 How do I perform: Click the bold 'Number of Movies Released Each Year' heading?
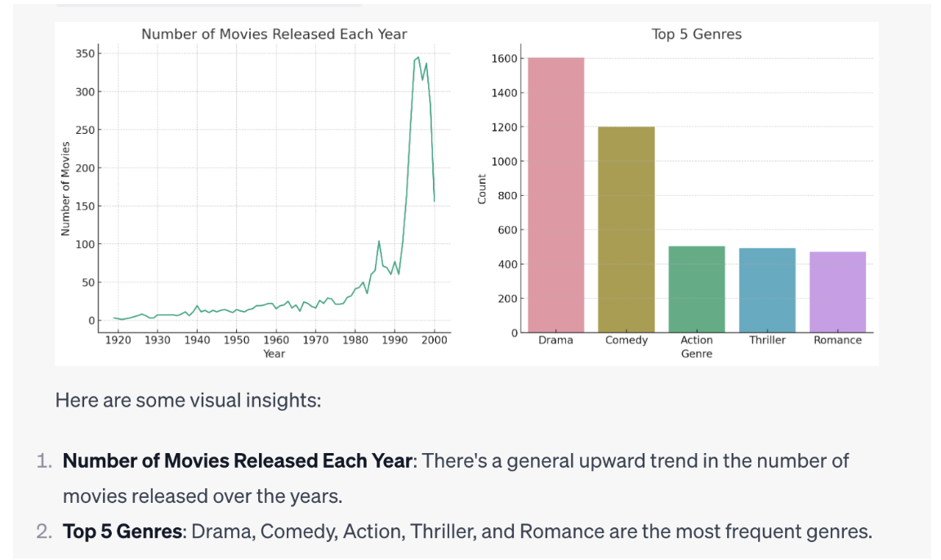coord(237,460)
